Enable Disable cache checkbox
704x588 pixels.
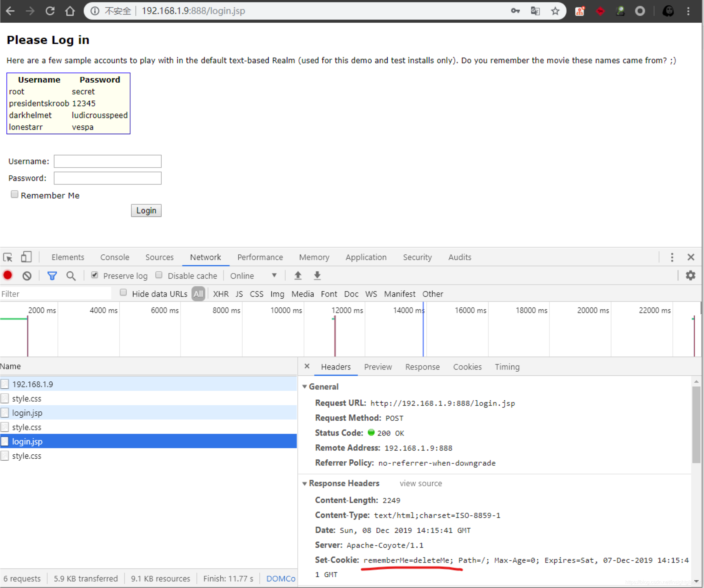coord(159,275)
